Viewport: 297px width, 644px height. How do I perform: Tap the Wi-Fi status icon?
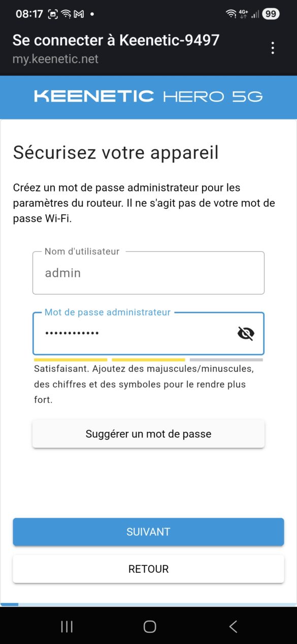coord(231,14)
